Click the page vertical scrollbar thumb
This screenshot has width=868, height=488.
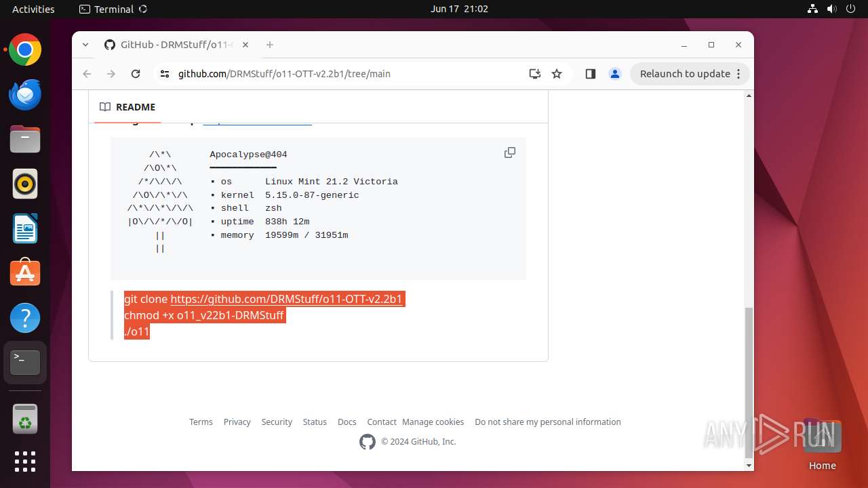point(749,382)
